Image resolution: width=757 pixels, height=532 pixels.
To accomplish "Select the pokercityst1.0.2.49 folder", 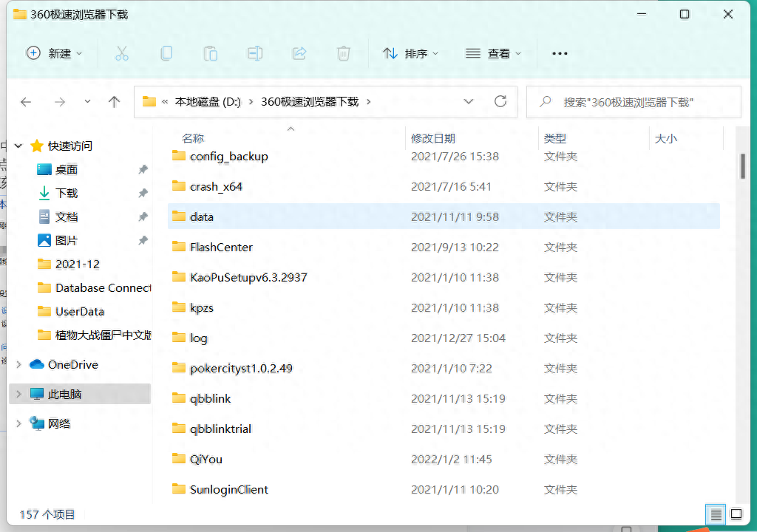I will [x=444, y=368].
